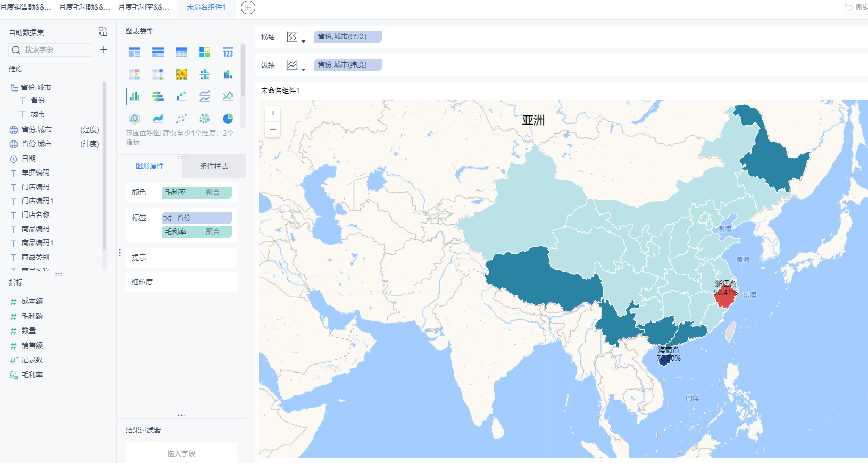Zoom out the map with minus button
This screenshot has width=868, height=463.
point(273,129)
